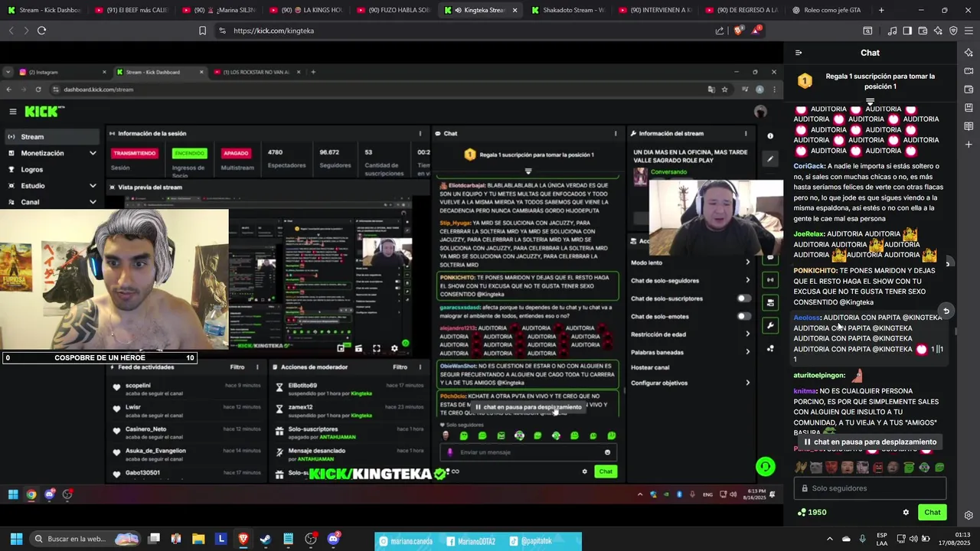This screenshot has width=980, height=551.
Task: Open Brave Talk camera icon in the sidebar
Action: pos(969,71)
